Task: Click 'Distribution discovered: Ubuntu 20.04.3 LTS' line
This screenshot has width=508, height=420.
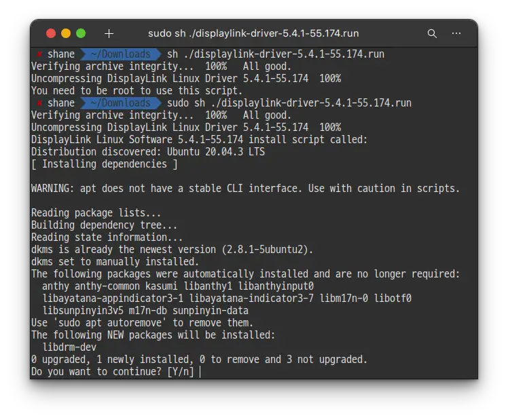Action: (x=148, y=152)
